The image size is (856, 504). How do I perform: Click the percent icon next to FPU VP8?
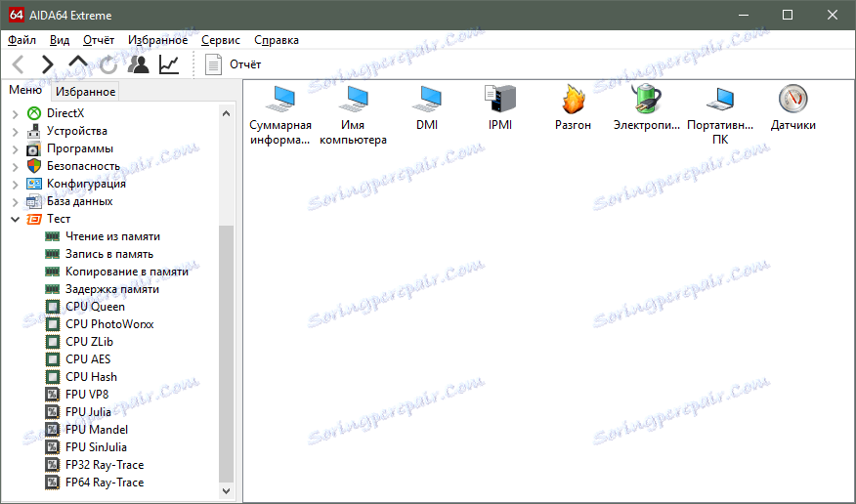click(x=53, y=395)
